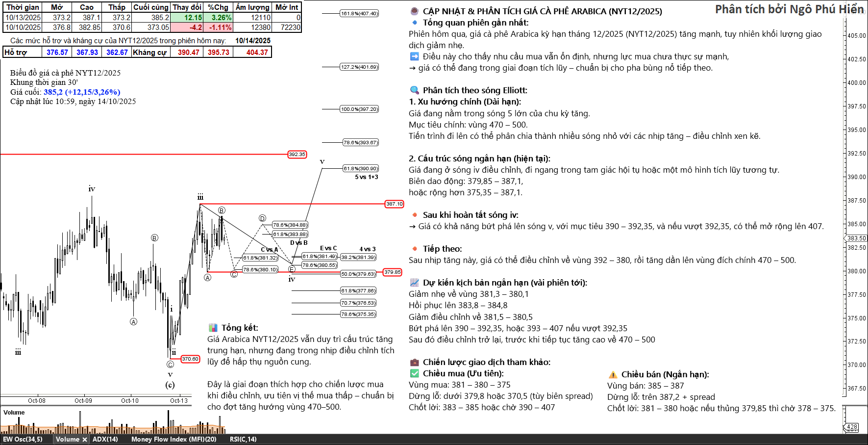
Task: Click the briefcase icon beside Chiến lược giao dịch
Action: tap(415, 362)
